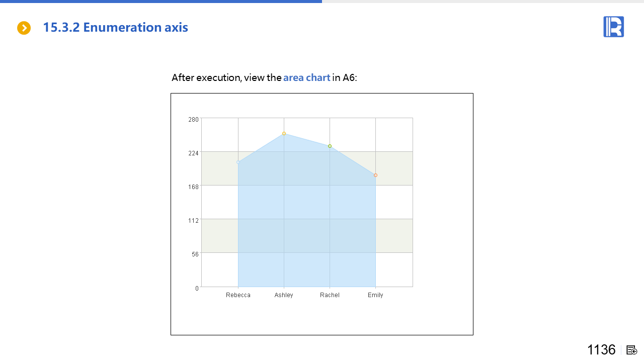Click the 56 y-axis tick label
644x362 pixels.
tap(195, 254)
